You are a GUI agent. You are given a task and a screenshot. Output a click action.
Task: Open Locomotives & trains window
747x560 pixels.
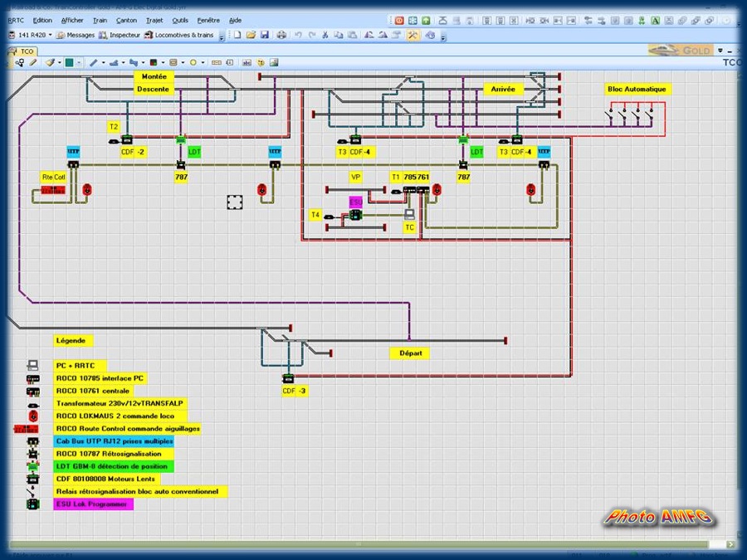click(x=178, y=35)
